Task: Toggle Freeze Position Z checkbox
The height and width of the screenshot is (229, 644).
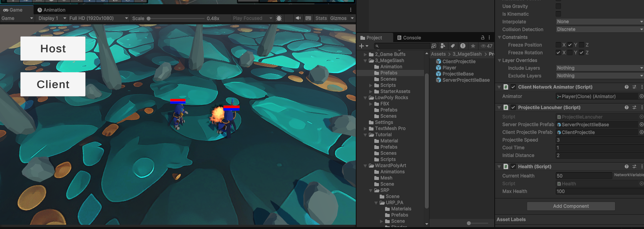Action: click(581, 45)
